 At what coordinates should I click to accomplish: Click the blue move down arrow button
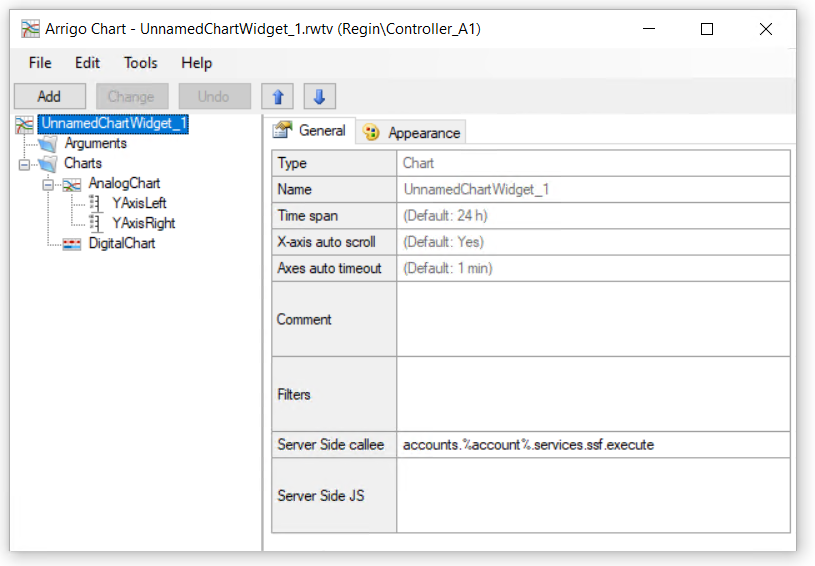(319, 97)
